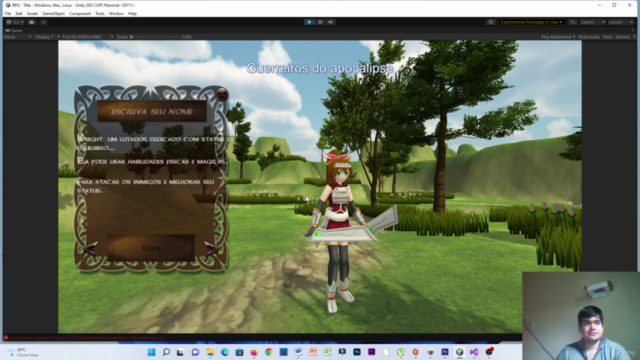Open PowerPoint from the taskbar

coord(313,352)
